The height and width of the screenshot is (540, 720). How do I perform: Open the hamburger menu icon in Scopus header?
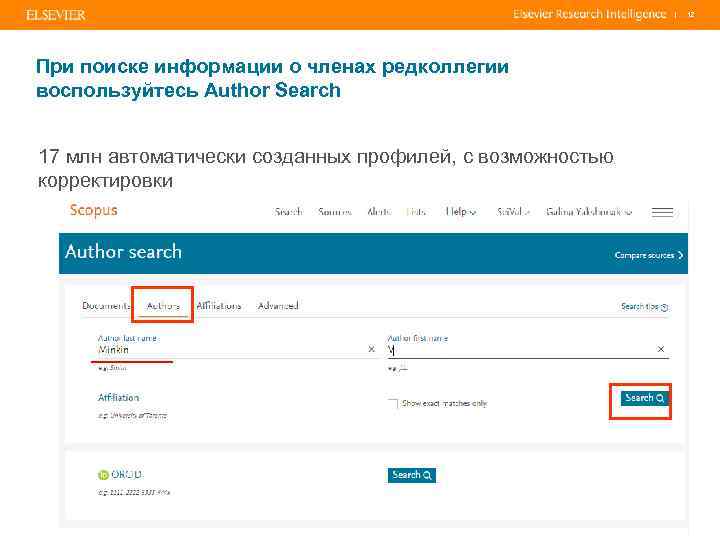point(662,212)
